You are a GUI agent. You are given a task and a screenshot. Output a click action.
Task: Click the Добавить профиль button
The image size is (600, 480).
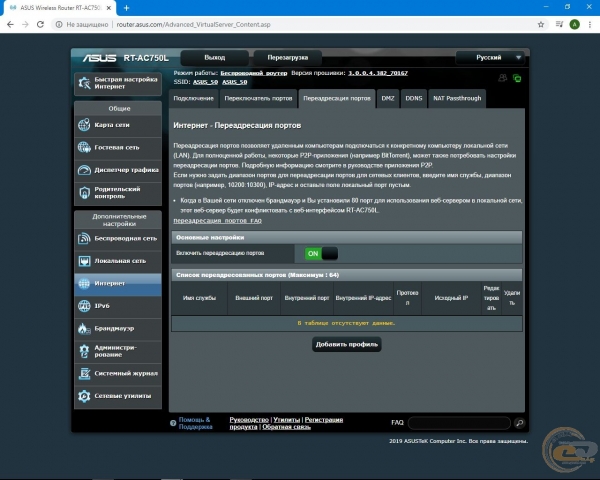(x=347, y=344)
